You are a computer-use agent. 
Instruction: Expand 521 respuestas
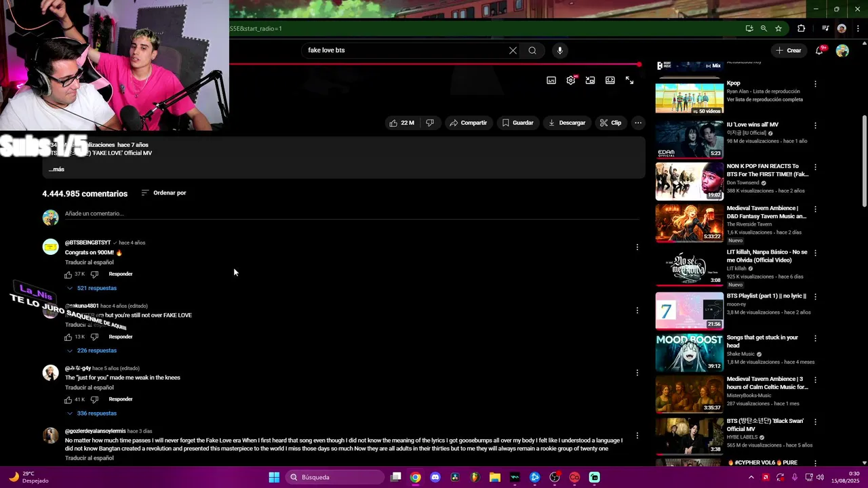[92, 288]
